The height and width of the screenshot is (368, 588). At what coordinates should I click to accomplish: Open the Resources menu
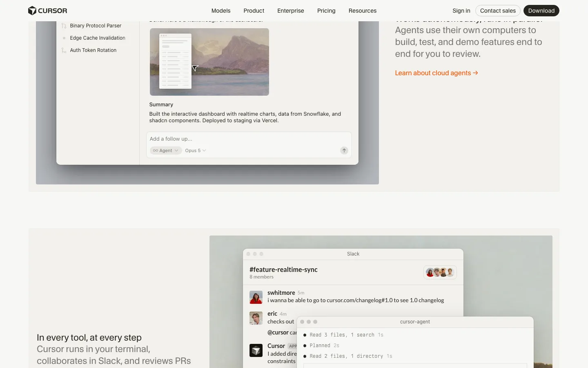363,11
